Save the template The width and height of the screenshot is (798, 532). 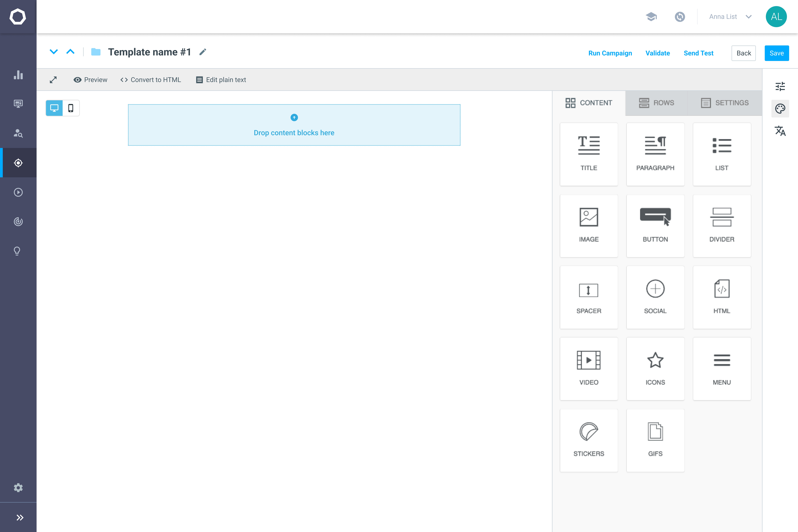777,53
